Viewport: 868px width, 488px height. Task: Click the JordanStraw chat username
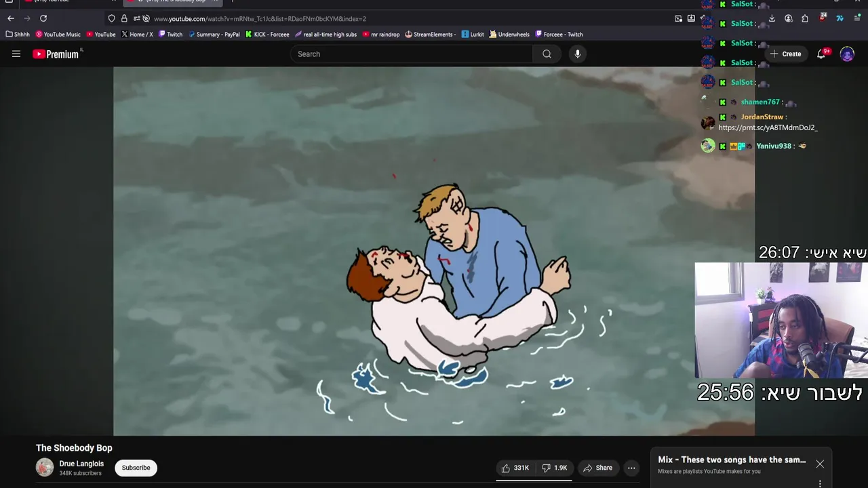[762, 117]
